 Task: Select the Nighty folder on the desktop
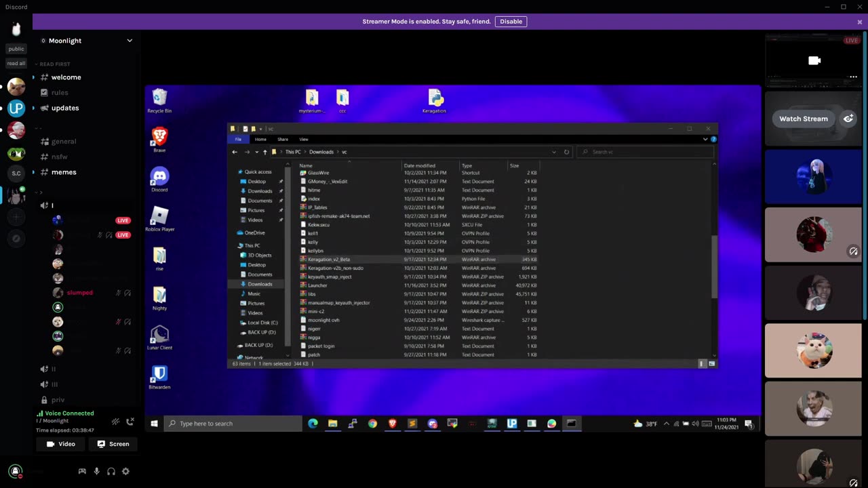(159, 298)
